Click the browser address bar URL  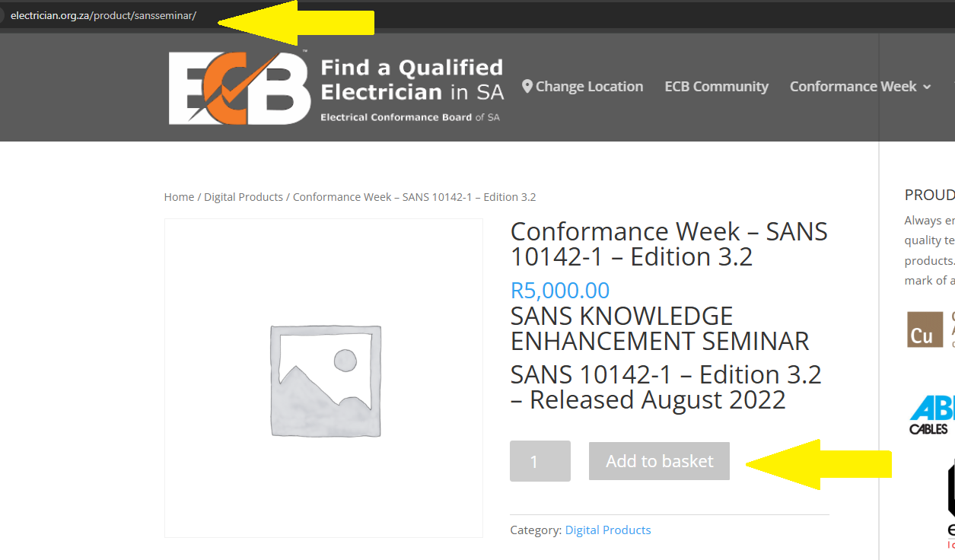[103, 15]
